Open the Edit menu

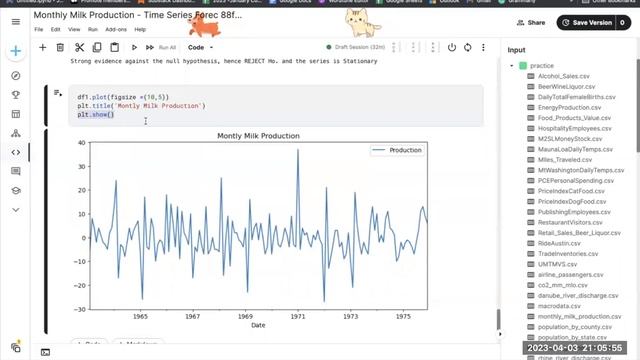point(56,29)
